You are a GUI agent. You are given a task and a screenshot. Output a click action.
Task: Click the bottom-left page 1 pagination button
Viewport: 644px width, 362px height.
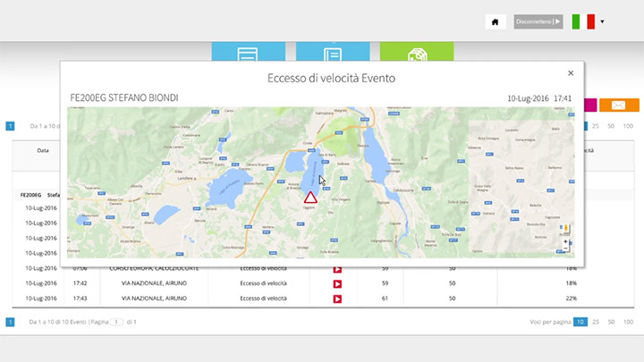pyautogui.click(x=11, y=321)
